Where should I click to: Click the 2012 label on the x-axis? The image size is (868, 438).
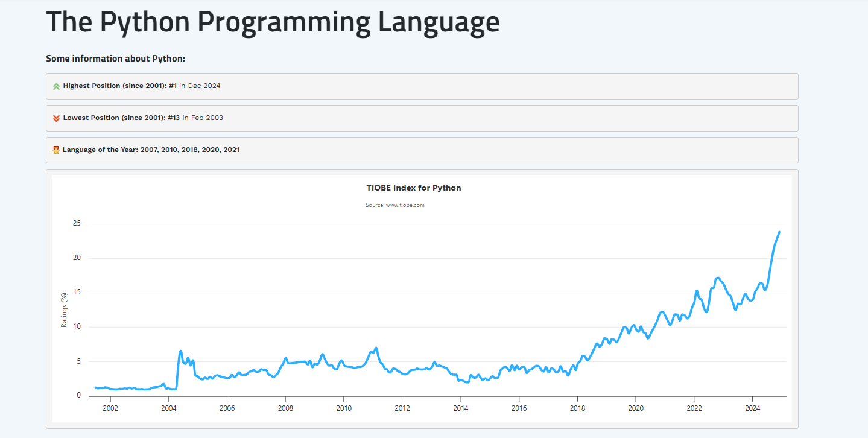(x=402, y=408)
